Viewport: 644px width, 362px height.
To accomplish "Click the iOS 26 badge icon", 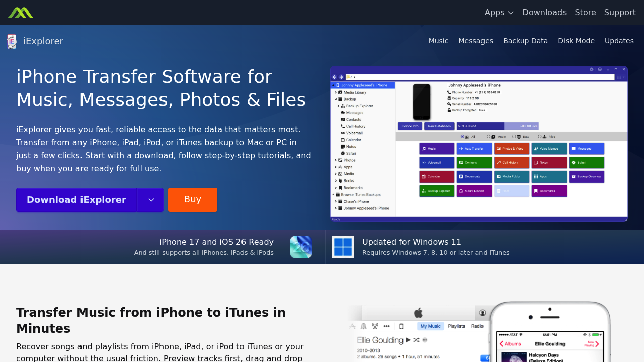I will [301, 247].
